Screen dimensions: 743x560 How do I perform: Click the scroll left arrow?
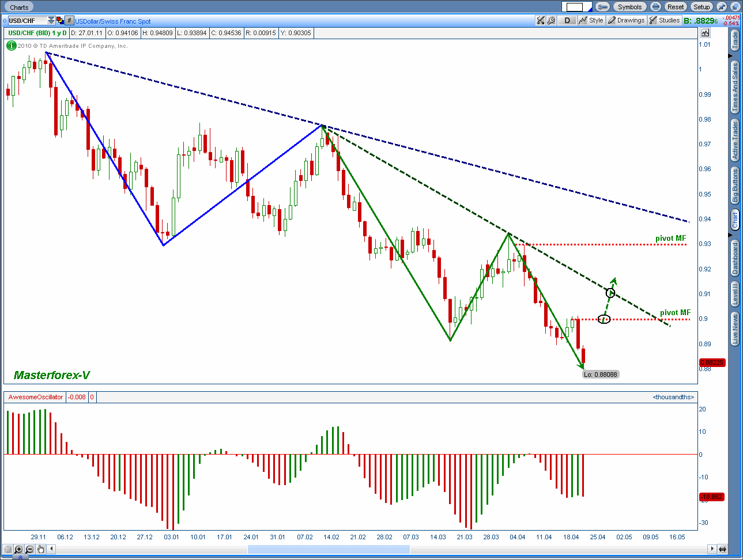click(52, 549)
